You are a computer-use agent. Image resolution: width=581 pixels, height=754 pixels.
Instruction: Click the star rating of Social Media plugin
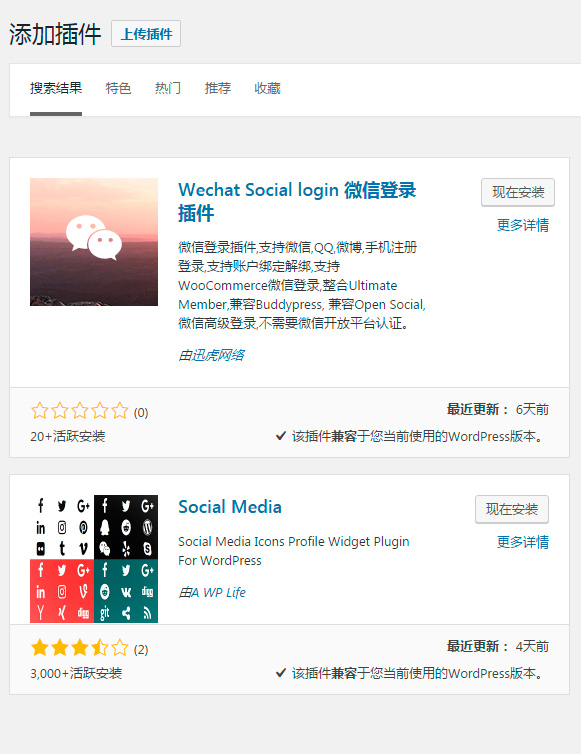[x=79, y=648]
